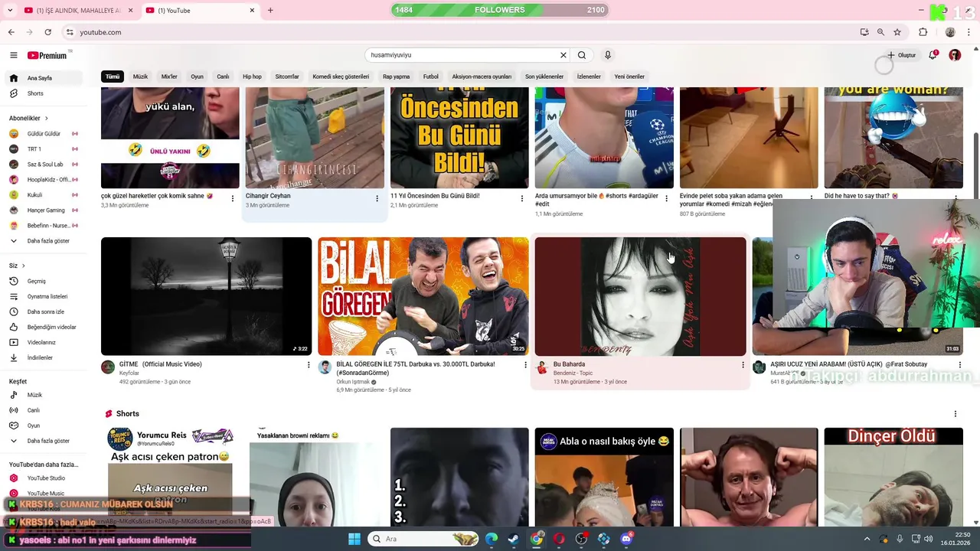The height and width of the screenshot is (551, 980).
Task: Click the zoom magnifier icon in address bar
Action: point(880,32)
